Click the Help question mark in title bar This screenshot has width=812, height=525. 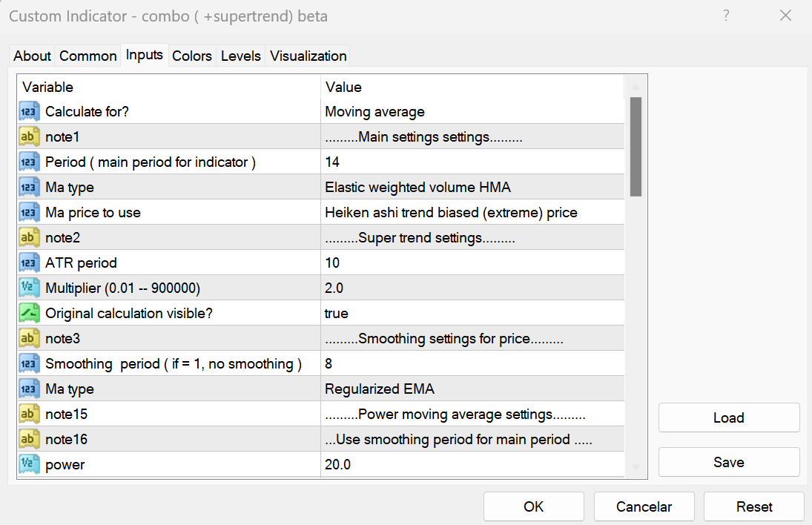pos(726,16)
